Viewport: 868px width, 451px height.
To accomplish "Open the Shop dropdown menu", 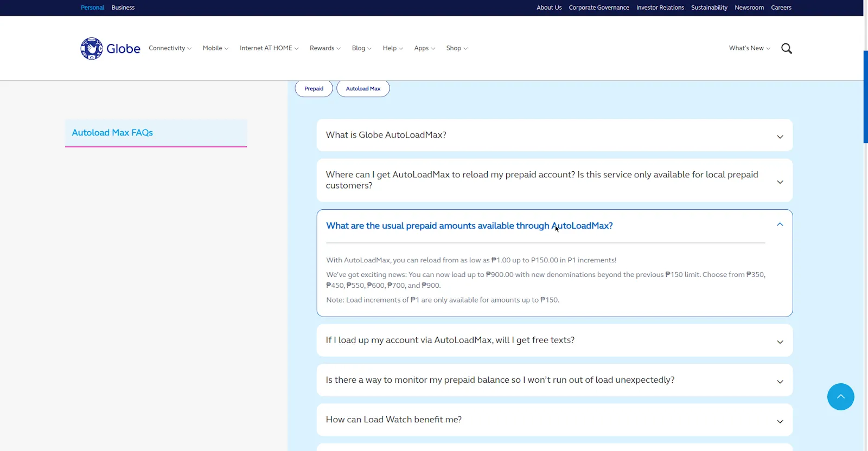I will 457,48.
